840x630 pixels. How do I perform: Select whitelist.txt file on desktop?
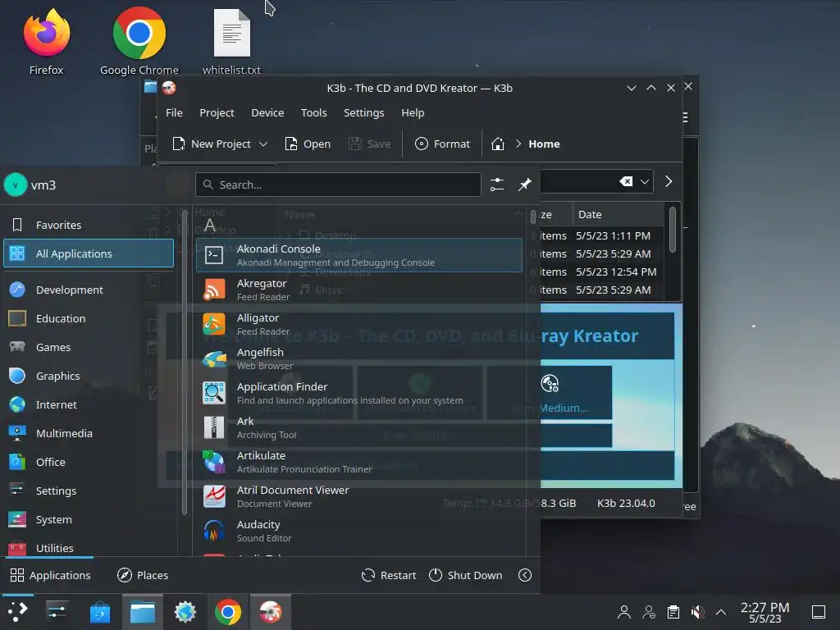coord(231,42)
